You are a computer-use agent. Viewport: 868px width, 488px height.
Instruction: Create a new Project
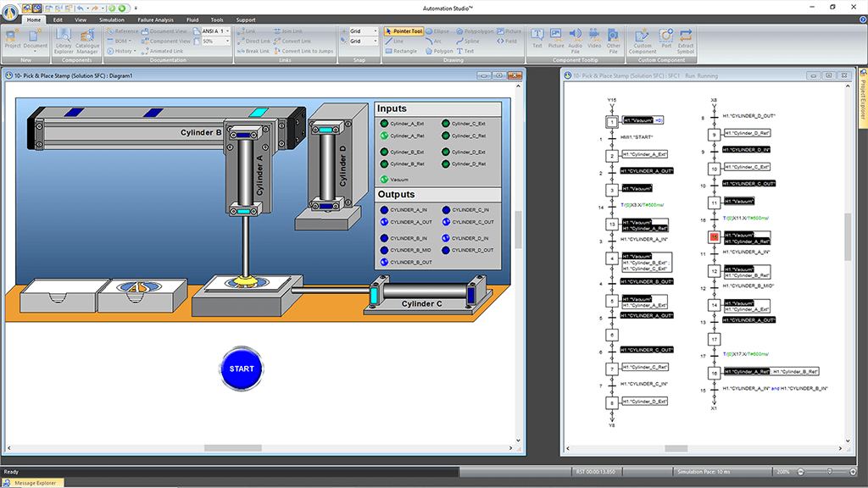tap(13, 39)
